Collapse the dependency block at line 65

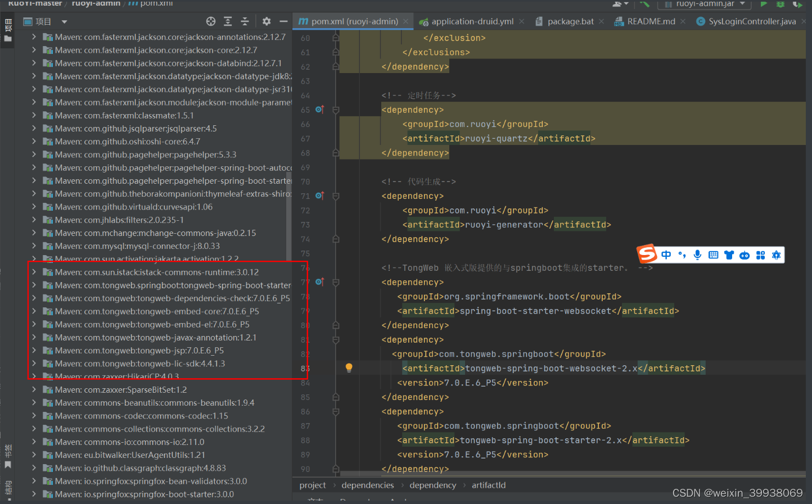[x=336, y=110]
